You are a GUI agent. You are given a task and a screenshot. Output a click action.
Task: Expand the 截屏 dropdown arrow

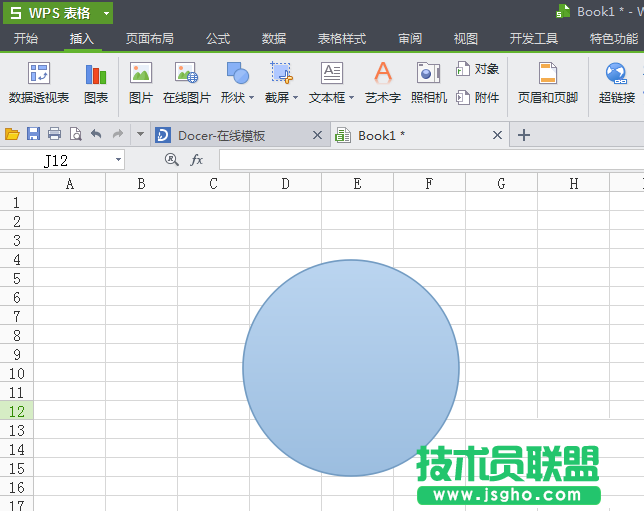pyautogui.click(x=295, y=98)
